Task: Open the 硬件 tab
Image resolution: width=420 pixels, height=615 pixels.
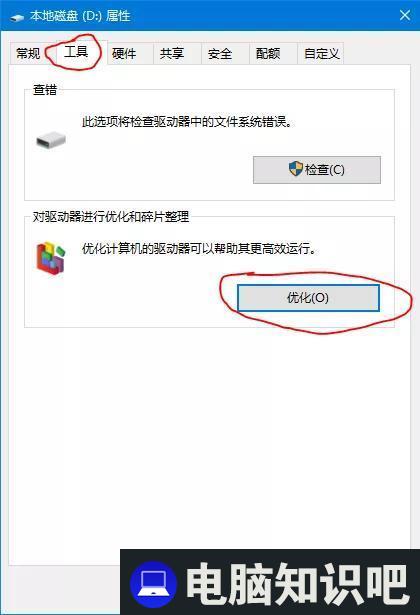Action: (124, 53)
